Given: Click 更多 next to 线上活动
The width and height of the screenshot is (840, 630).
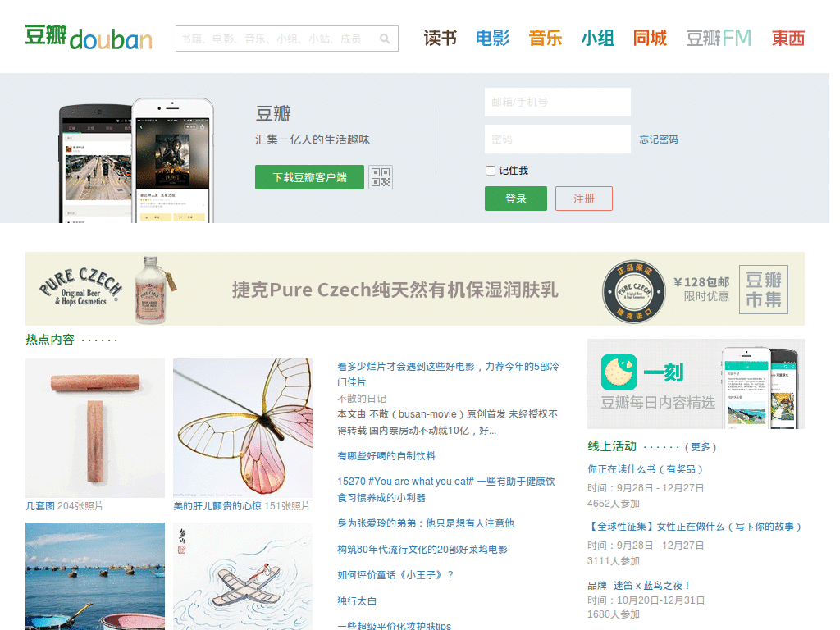Looking at the screenshot, I should point(701,447).
